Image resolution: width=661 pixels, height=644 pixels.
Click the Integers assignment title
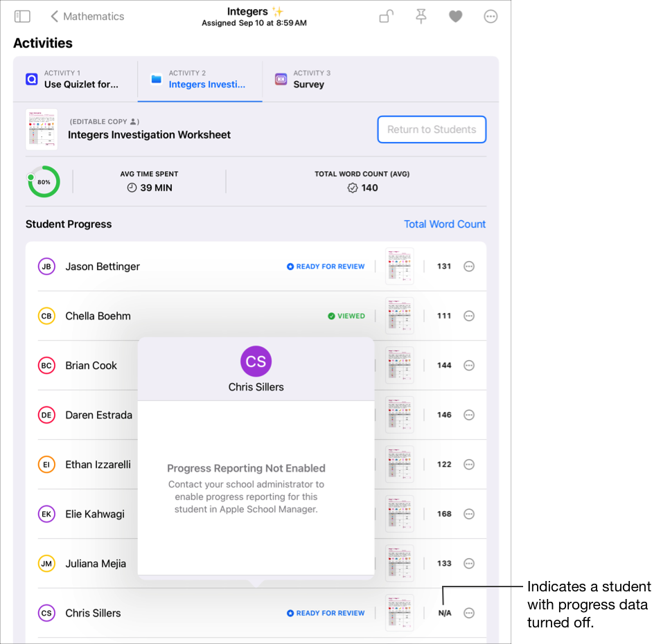pyautogui.click(x=247, y=11)
